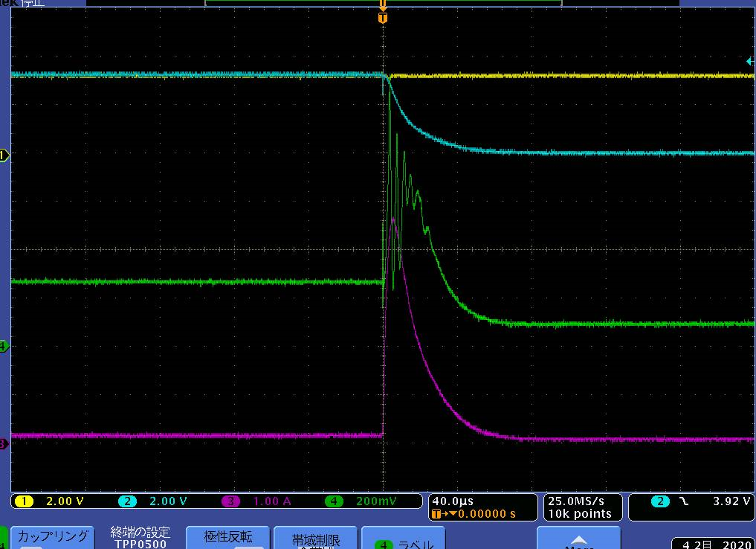Toggle the 極性反転 polarity invert button

(227, 537)
